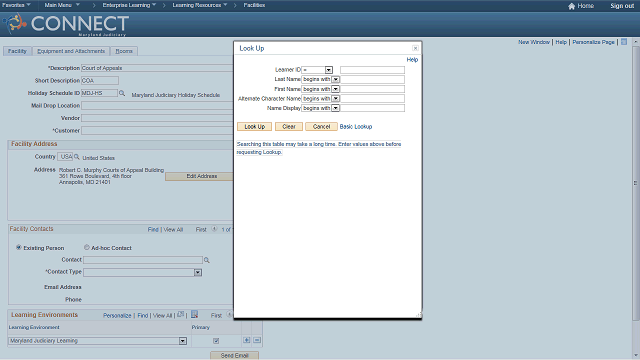Switch to the Equipment and Attachments tab
Image resolution: width=640 pixels, height=360 pixels.
pyautogui.click(x=71, y=51)
